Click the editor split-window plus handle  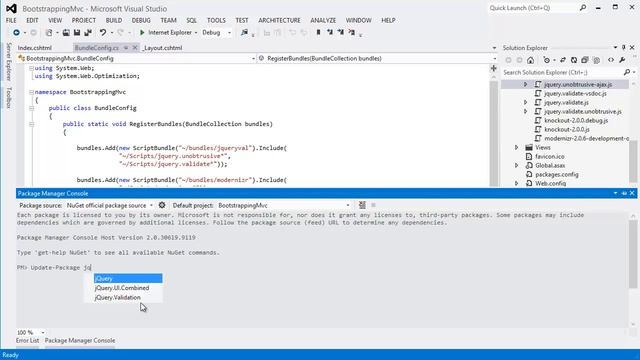[493, 68]
